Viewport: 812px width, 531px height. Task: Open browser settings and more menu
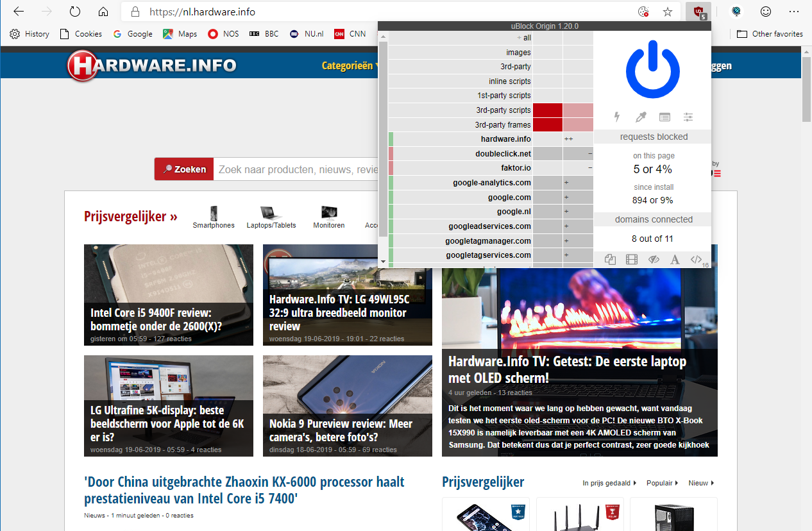pyautogui.click(x=794, y=12)
